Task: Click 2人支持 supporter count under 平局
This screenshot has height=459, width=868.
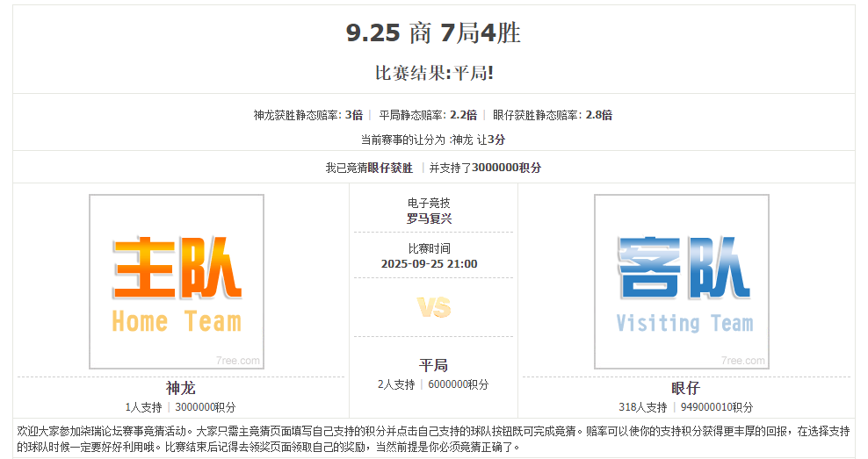Action: click(396, 384)
